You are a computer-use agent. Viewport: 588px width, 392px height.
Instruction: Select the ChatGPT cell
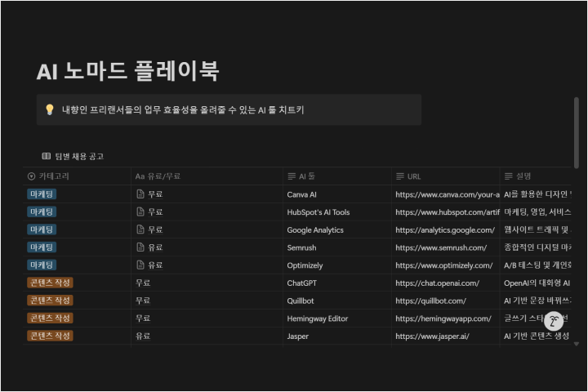click(337, 283)
